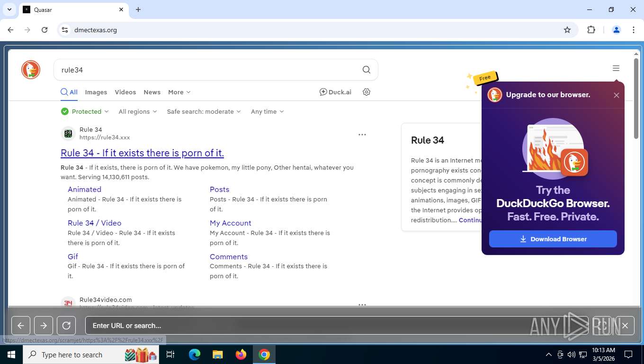Switch to the Images tab
The image size is (644, 364).
tap(96, 92)
